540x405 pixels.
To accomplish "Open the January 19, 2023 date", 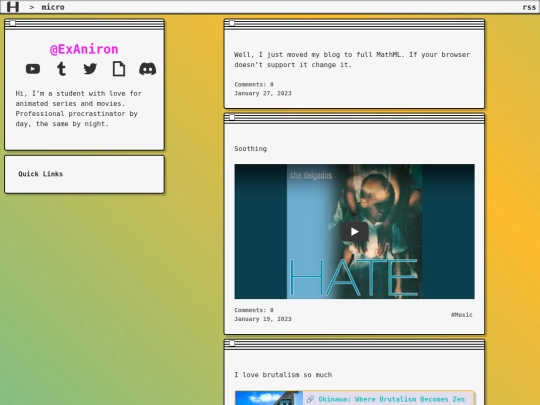I will coord(263,319).
